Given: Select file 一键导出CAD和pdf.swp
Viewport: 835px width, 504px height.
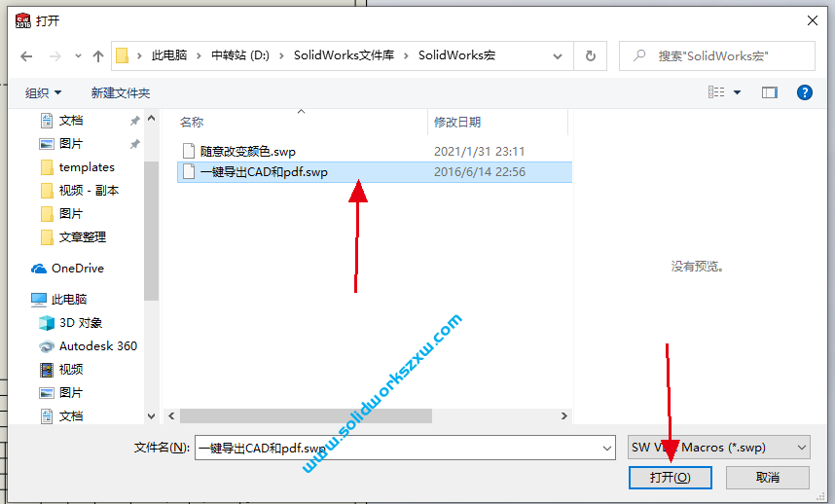Looking at the screenshot, I should click(x=264, y=172).
